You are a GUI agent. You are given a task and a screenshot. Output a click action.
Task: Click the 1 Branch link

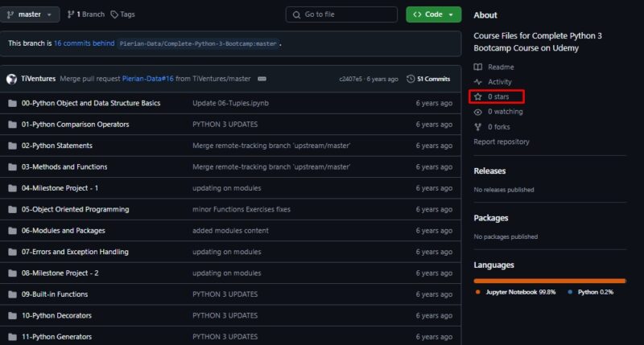coord(86,14)
